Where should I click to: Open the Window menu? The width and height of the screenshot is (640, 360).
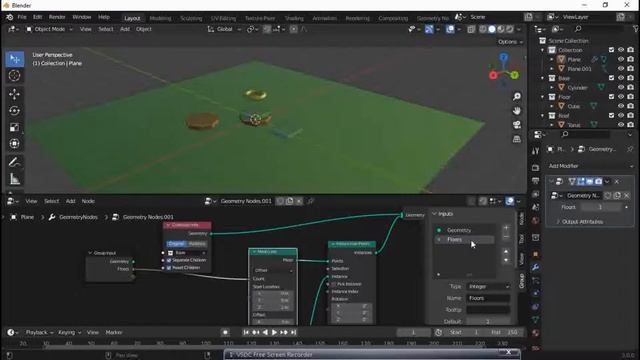pyautogui.click(x=82, y=17)
